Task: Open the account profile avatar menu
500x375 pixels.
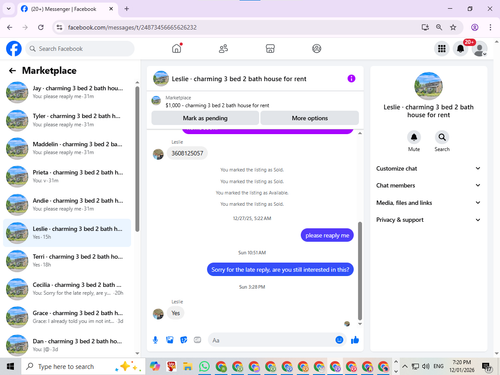Action: 480,49
